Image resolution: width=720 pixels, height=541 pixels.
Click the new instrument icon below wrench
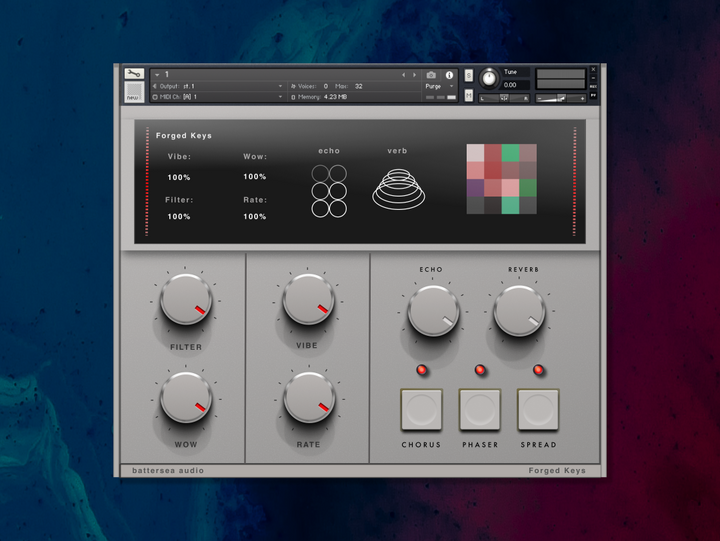134,92
